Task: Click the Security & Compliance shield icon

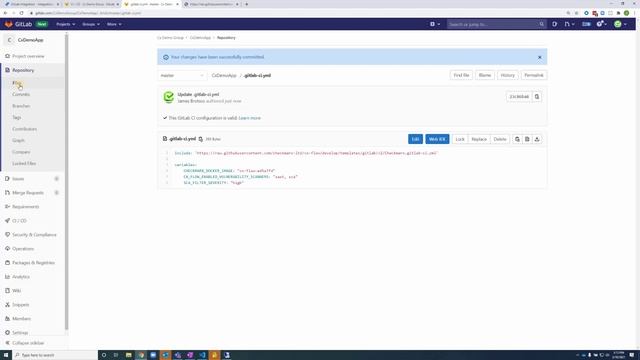Action: [7, 235]
